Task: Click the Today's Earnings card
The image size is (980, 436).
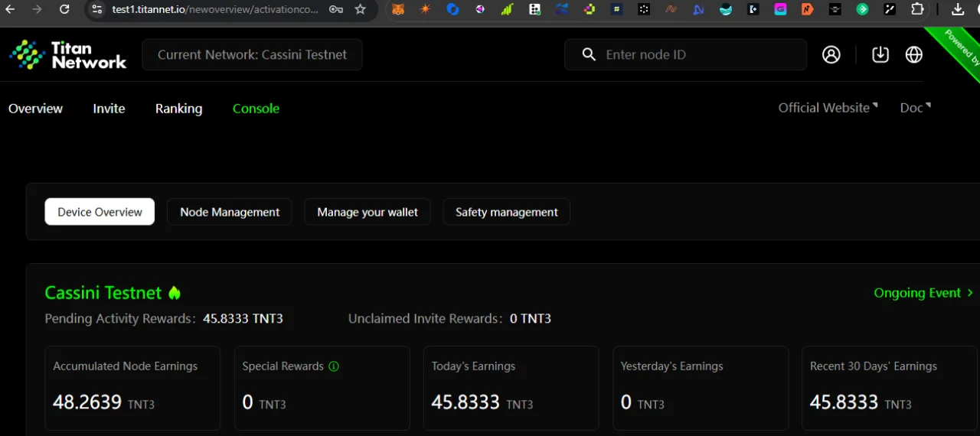Action: pyautogui.click(x=511, y=388)
